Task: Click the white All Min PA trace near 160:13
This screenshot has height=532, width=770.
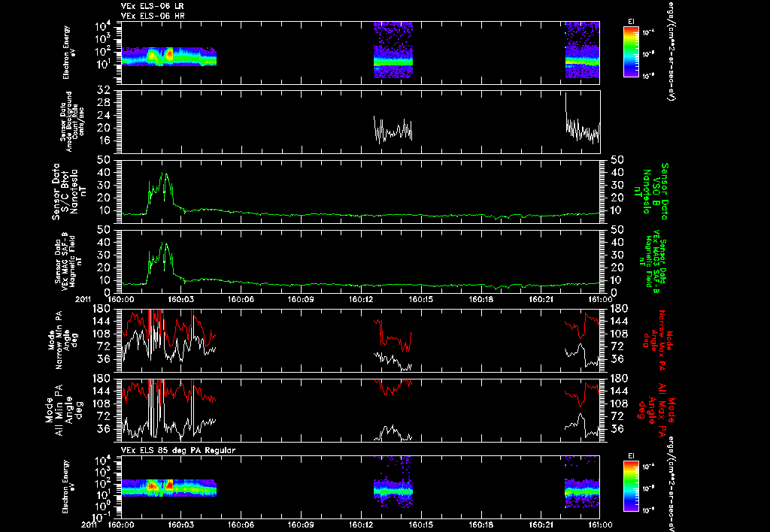Action: (x=393, y=433)
